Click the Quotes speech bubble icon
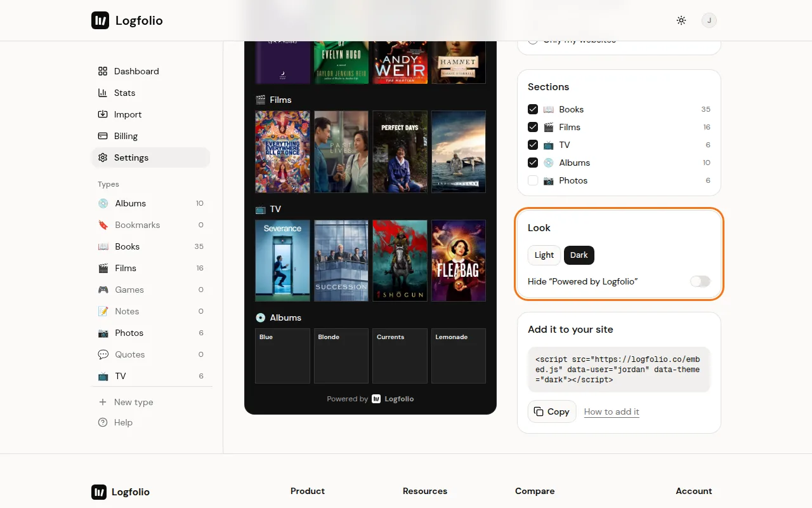This screenshot has width=812, height=508. tap(103, 354)
